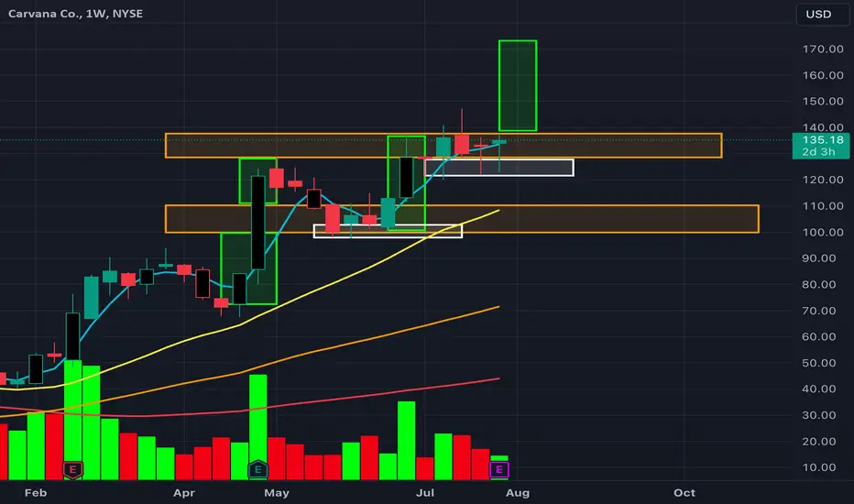This screenshot has height=504, width=854.
Task: Click the Oct time axis label
Action: point(684,493)
